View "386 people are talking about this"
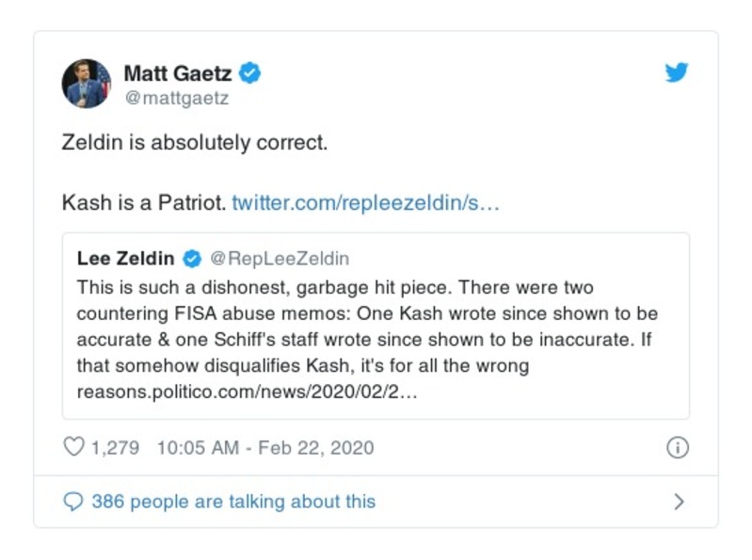This screenshot has width=752, height=560. pyautogui.click(x=232, y=502)
